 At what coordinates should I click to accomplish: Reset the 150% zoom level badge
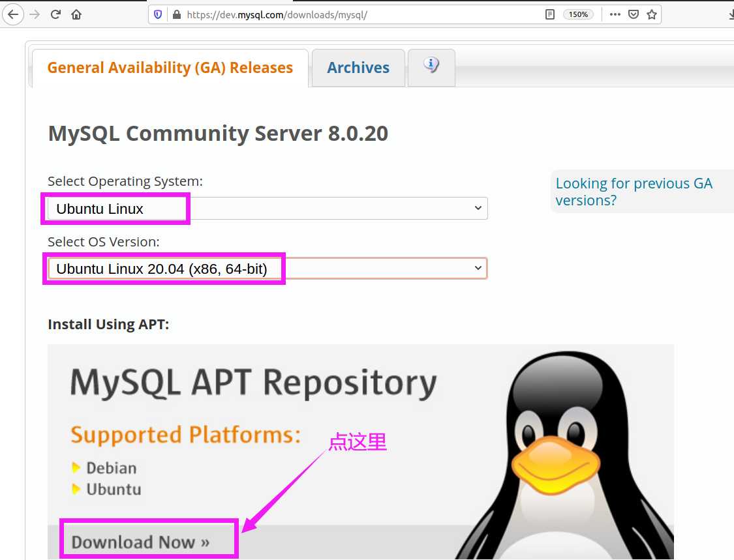pyautogui.click(x=578, y=14)
